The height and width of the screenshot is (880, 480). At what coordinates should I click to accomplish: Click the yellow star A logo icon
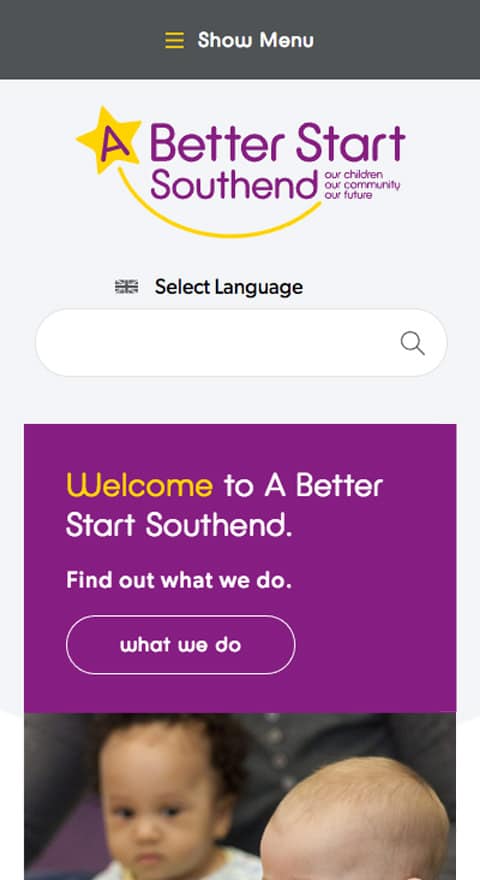tap(109, 140)
